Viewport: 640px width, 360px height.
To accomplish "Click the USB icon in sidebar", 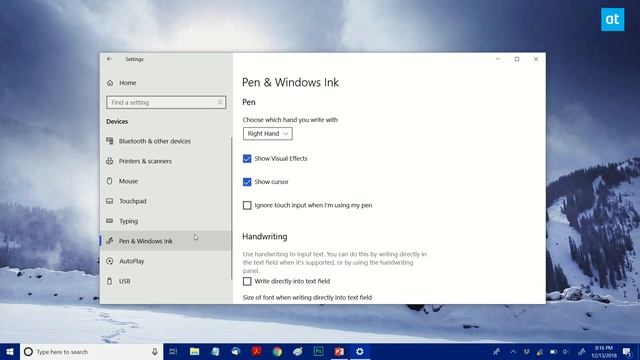I will point(109,281).
